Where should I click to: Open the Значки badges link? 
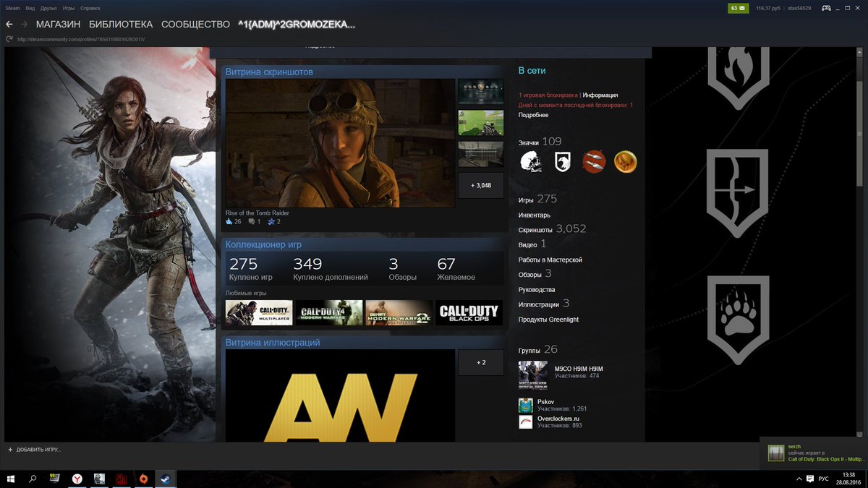pyautogui.click(x=529, y=142)
